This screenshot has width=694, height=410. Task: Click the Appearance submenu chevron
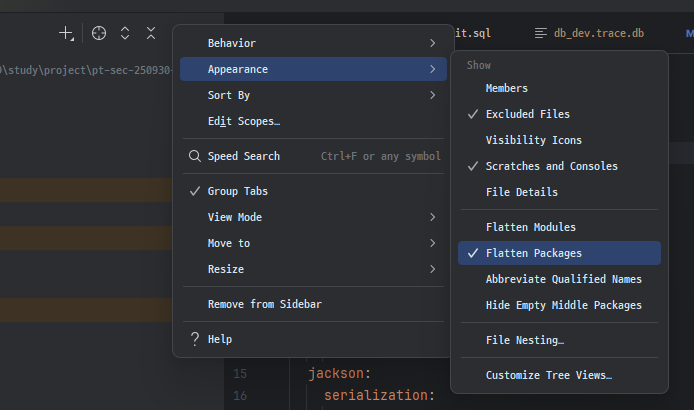pos(432,69)
